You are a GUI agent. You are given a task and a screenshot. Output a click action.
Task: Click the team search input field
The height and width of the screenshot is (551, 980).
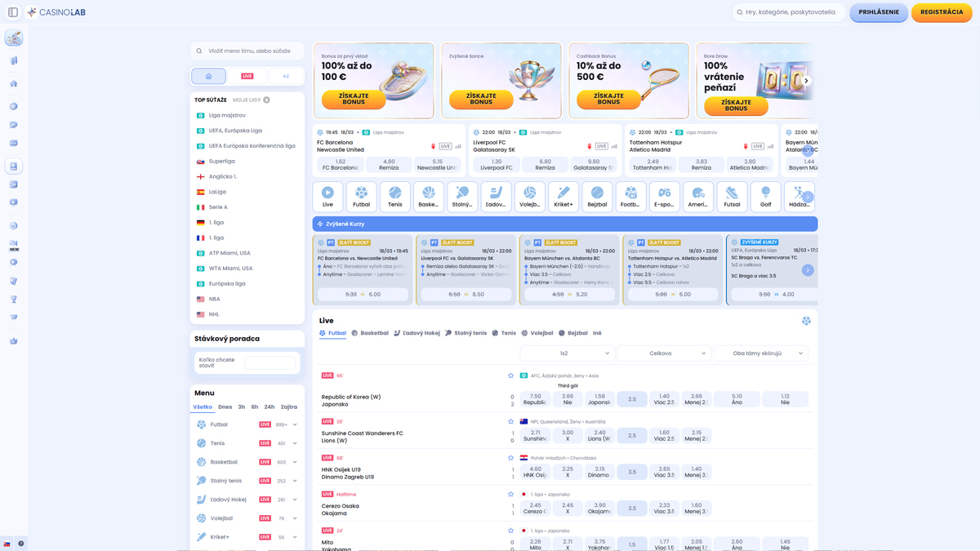click(x=253, y=51)
